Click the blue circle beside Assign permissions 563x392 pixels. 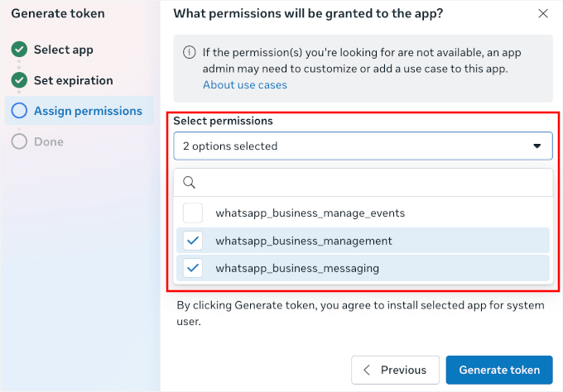[20, 111]
